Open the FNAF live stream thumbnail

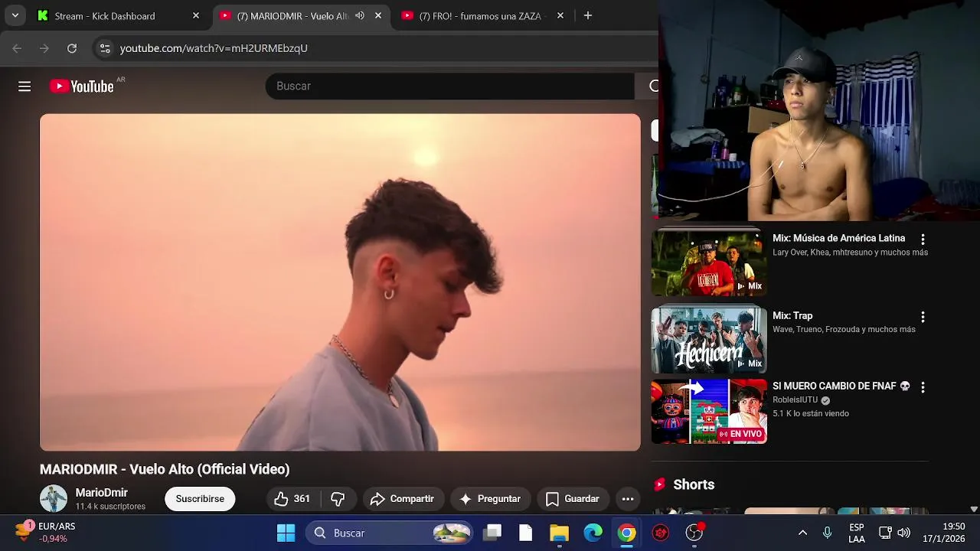709,411
